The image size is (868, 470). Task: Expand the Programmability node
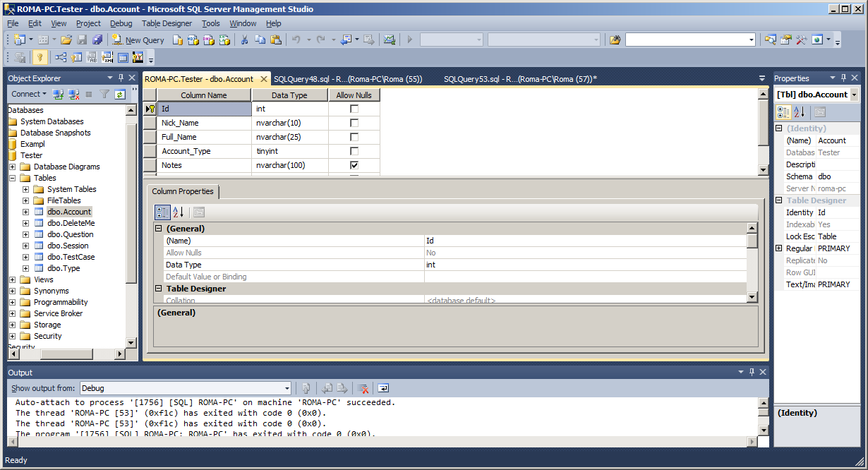click(12, 302)
